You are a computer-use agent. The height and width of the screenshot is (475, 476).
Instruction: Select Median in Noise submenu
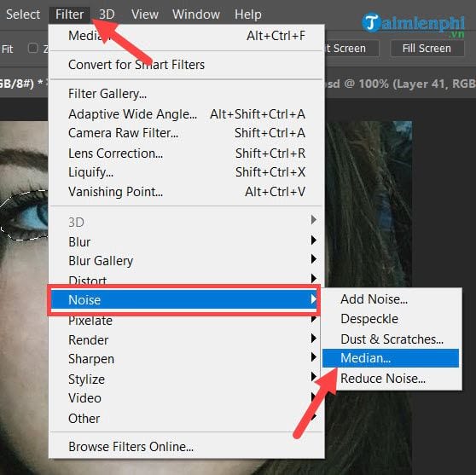391,358
